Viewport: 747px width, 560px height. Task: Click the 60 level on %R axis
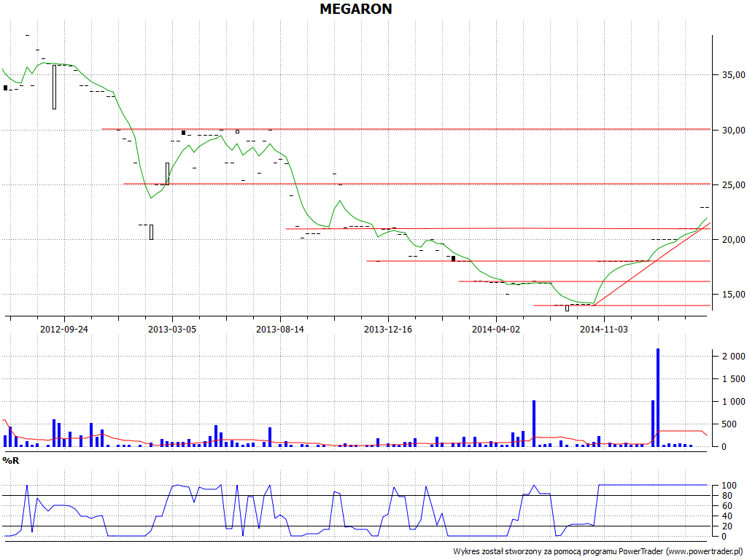coord(727,506)
